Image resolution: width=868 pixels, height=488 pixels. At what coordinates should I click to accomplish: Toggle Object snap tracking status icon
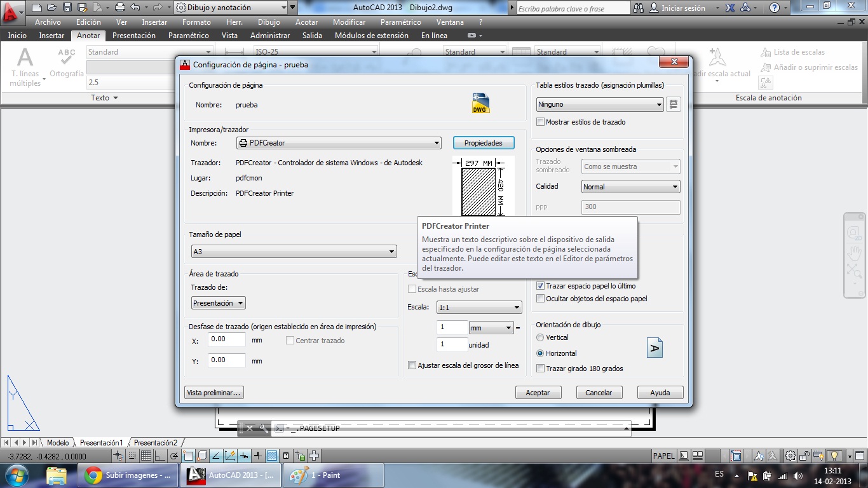[x=216, y=456]
